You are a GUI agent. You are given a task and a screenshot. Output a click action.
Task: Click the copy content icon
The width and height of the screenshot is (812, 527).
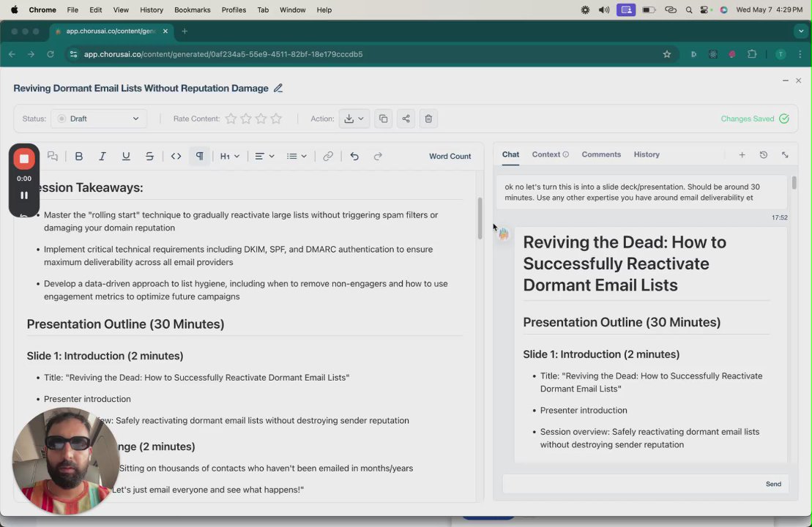383,119
